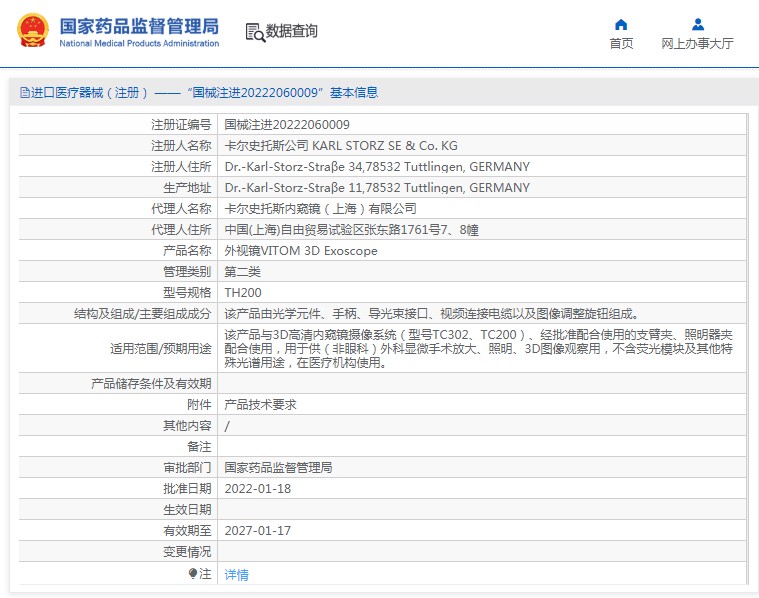Click the 附件 label
The width and height of the screenshot is (759, 598).
(199, 405)
